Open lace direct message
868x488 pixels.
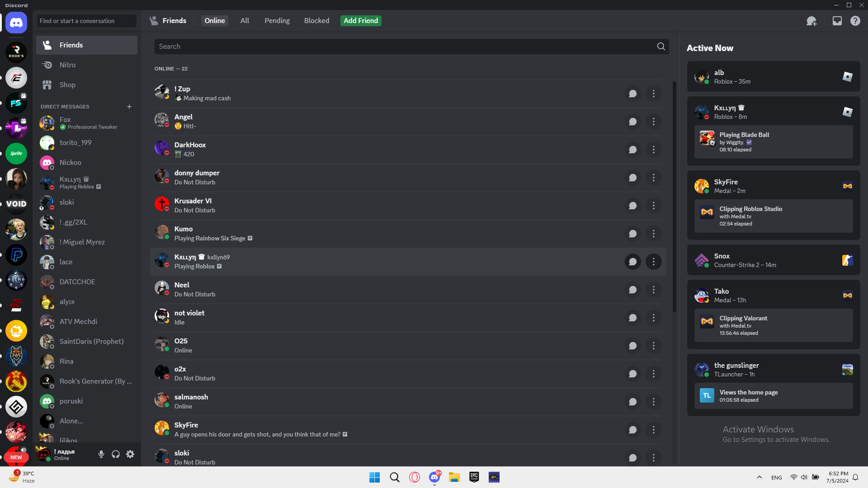(87, 262)
